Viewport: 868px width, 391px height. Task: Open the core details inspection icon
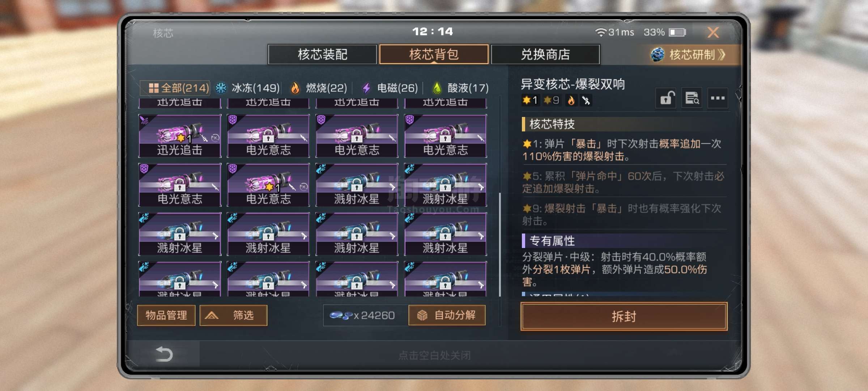tap(692, 98)
